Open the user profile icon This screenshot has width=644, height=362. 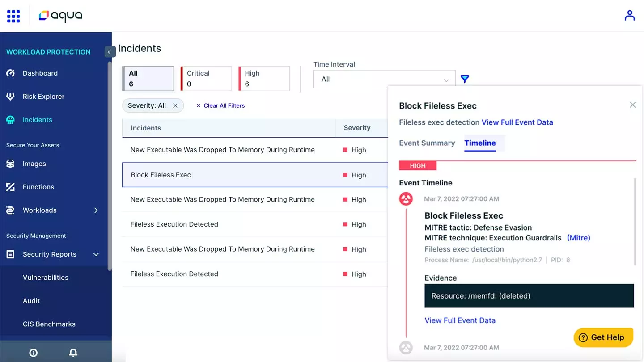point(630,16)
